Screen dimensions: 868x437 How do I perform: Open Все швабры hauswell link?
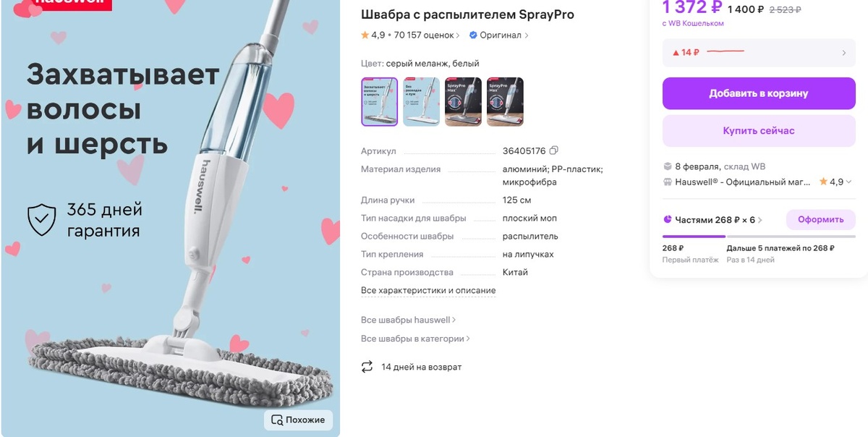point(408,320)
